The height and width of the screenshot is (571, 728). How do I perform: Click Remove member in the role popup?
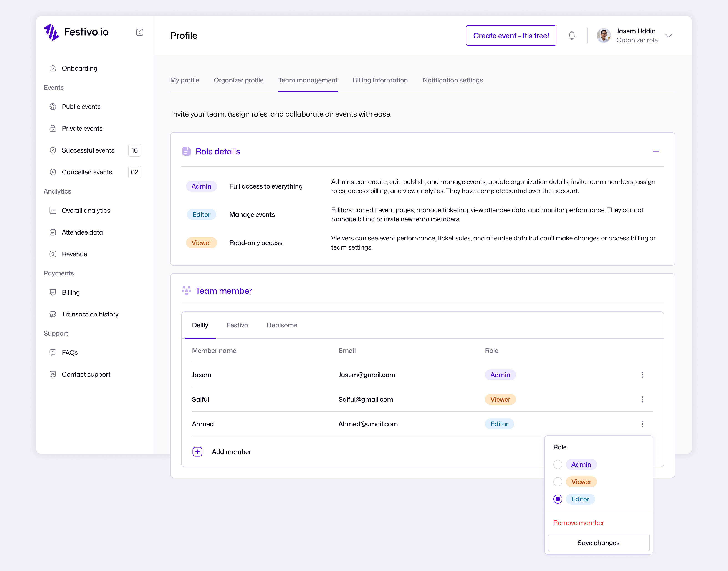coord(579,523)
